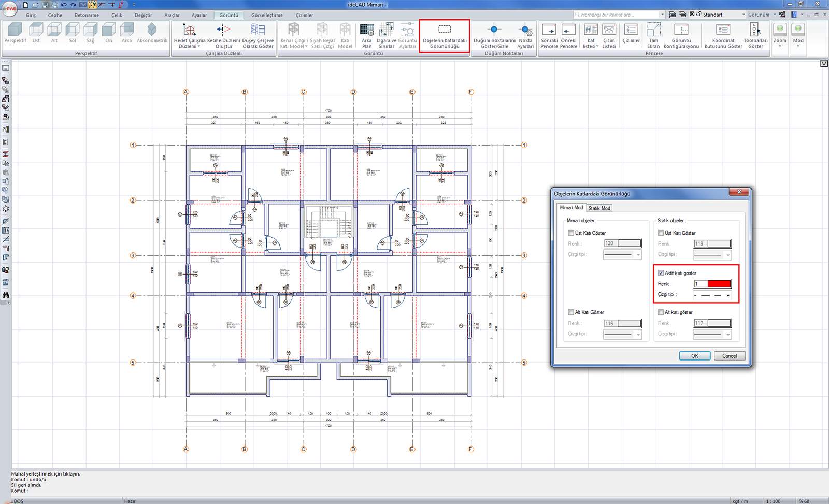Switch to the Statik Mod tab
Screen dimensions: 829x504
[x=599, y=208]
